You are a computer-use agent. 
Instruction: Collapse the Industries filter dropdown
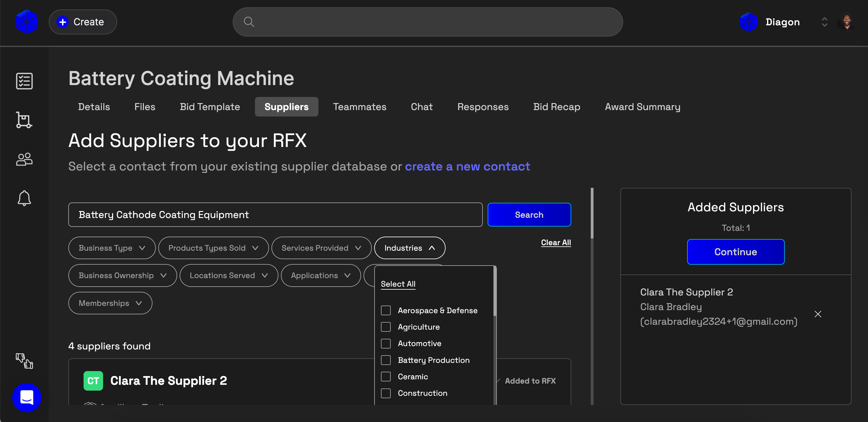[x=409, y=248]
